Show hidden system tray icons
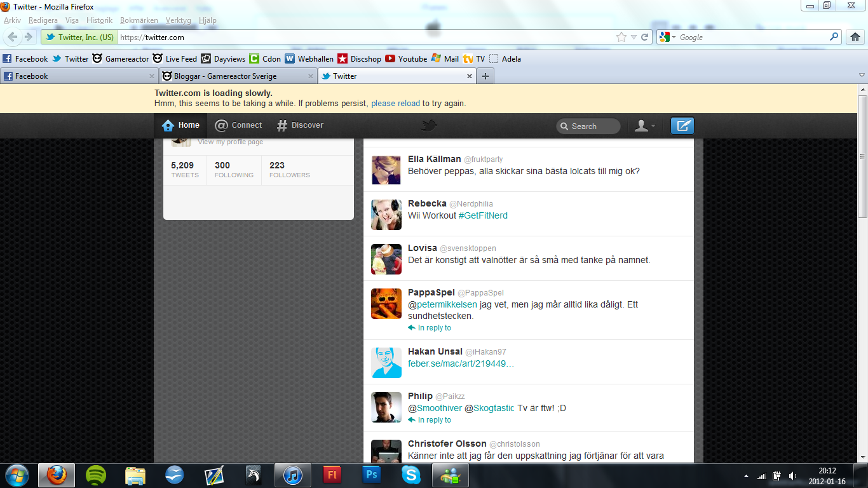This screenshot has width=868, height=488. (746, 475)
